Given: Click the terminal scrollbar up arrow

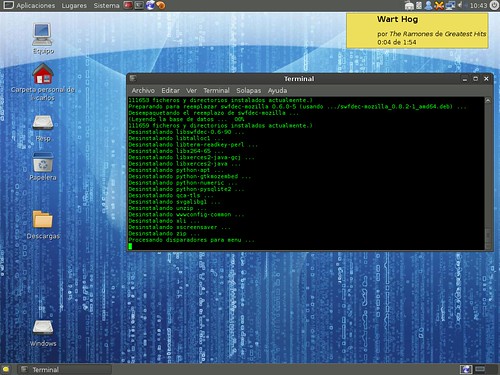Looking at the screenshot, I should [x=488, y=100].
